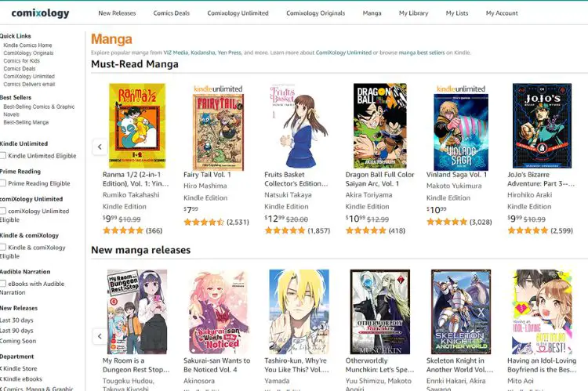Open the New Releases menu item
The image size is (588, 391).
[117, 13]
